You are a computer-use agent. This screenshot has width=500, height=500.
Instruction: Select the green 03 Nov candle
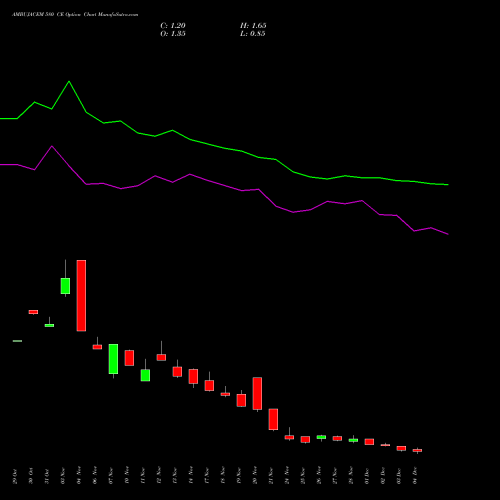coord(65,286)
